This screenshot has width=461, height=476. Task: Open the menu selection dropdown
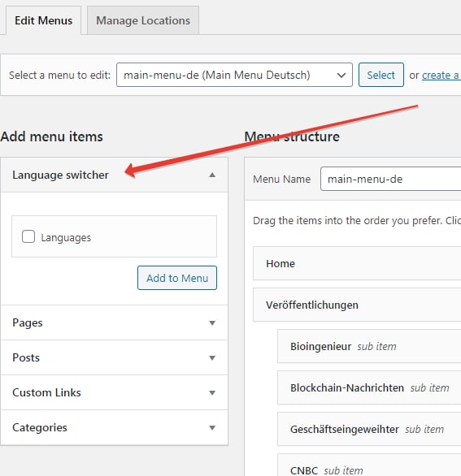tap(234, 75)
